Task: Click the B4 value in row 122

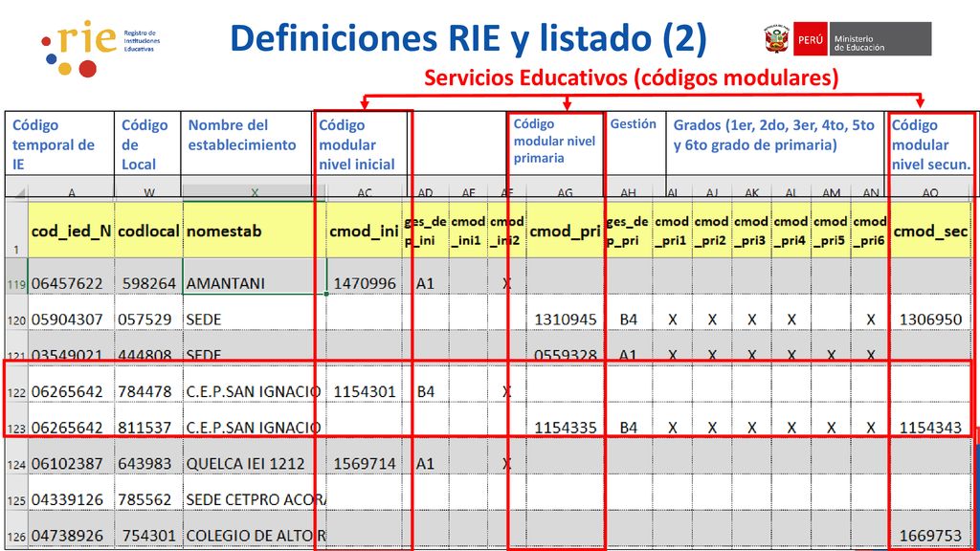Action: click(426, 392)
